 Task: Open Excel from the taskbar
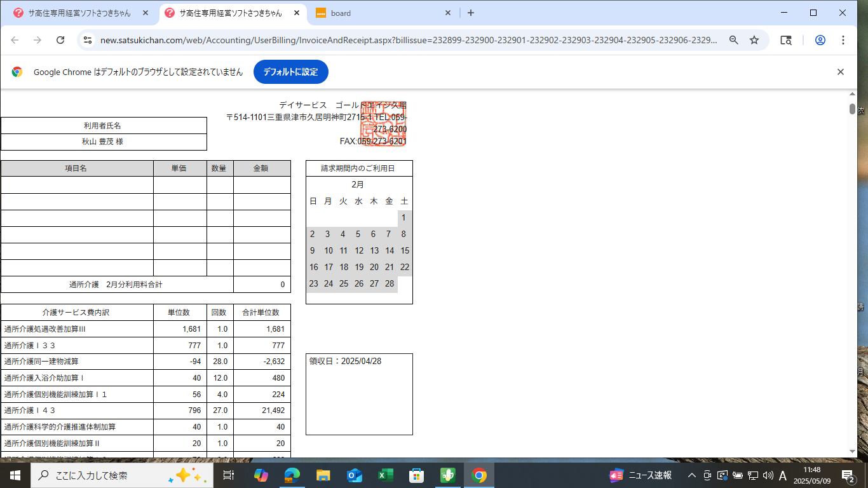(x=385, y=475)
